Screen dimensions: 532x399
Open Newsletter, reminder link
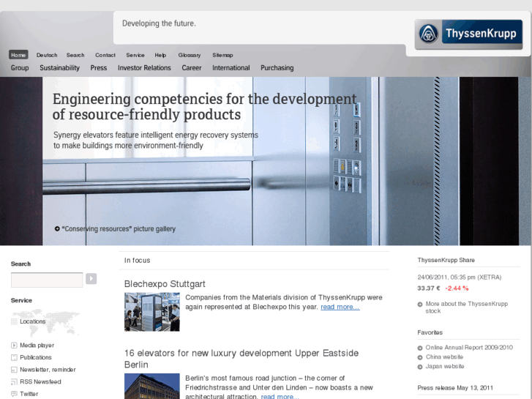(48, 370)
